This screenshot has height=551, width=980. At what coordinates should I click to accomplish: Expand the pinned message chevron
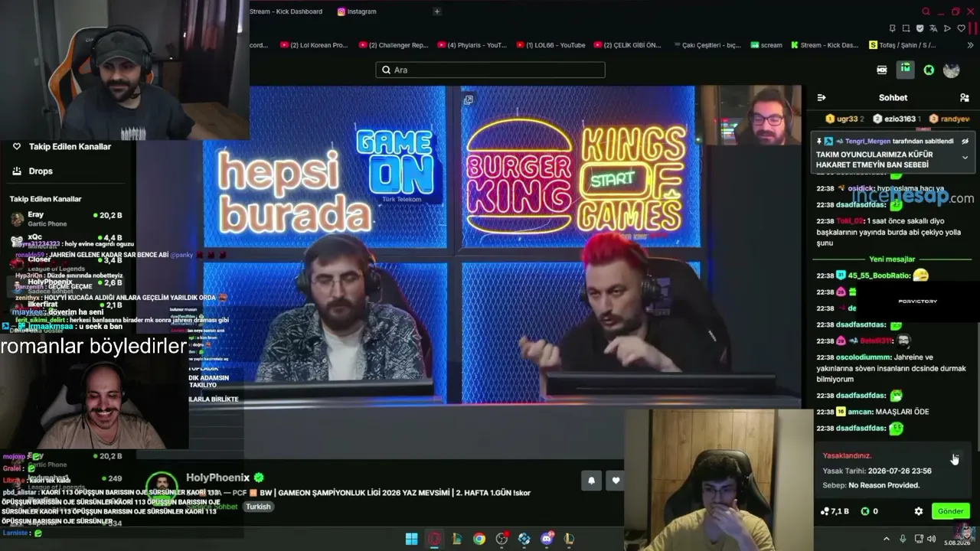[965, 158]
